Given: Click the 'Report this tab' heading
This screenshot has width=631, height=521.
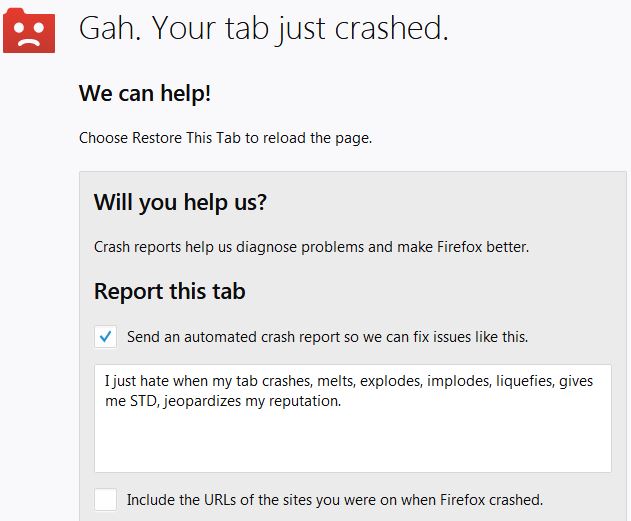Looking at the screenshot, I should (169, 291).
